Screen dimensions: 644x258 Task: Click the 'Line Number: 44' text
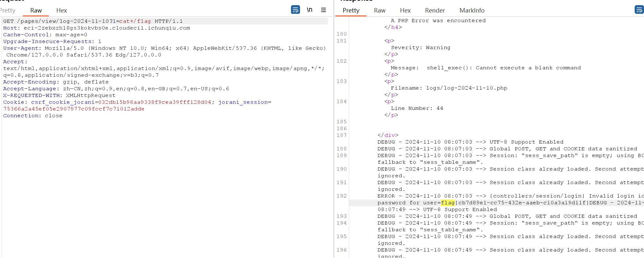[417, 108]
